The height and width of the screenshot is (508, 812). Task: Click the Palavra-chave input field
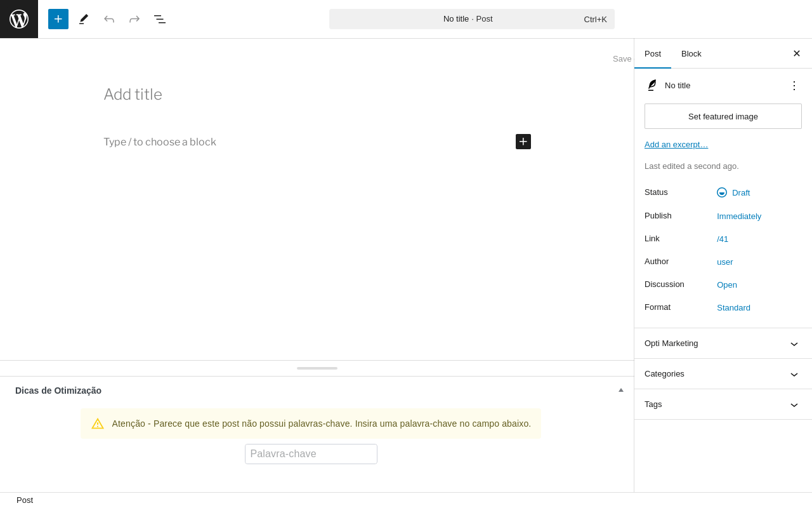pos(311,454)
